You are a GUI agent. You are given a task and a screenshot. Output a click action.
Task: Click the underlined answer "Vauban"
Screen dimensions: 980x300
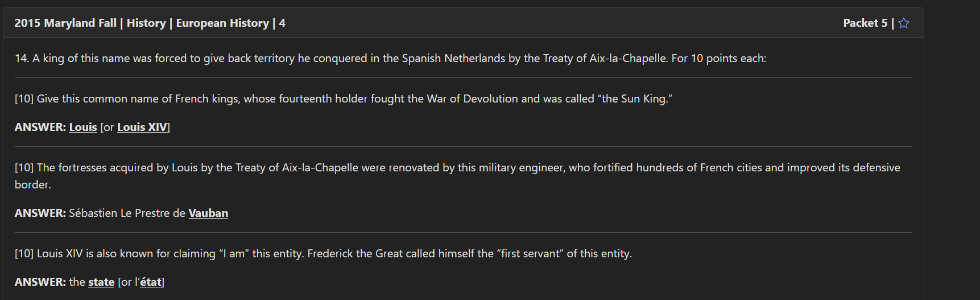pyautogui.click(x=208, y=213)
